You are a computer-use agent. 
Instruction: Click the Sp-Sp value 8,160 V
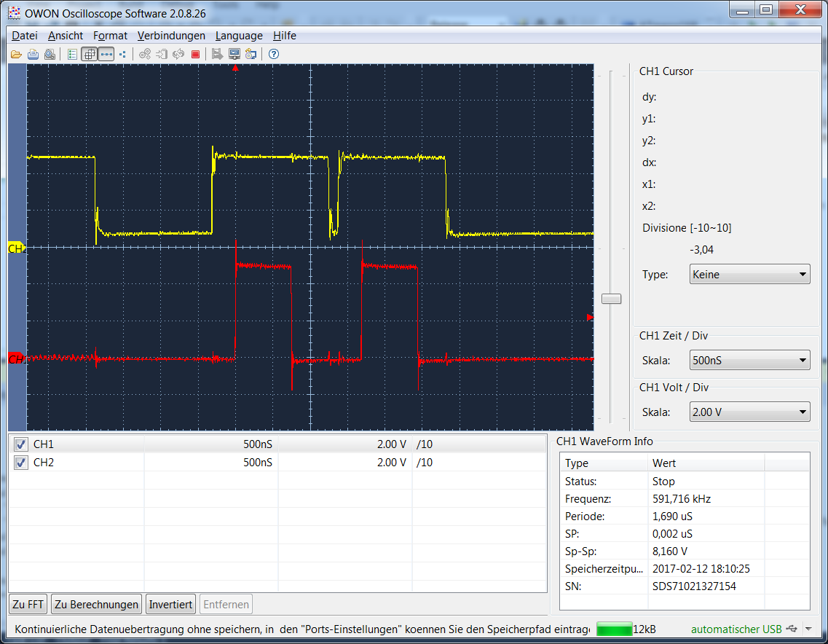[669, 551]
